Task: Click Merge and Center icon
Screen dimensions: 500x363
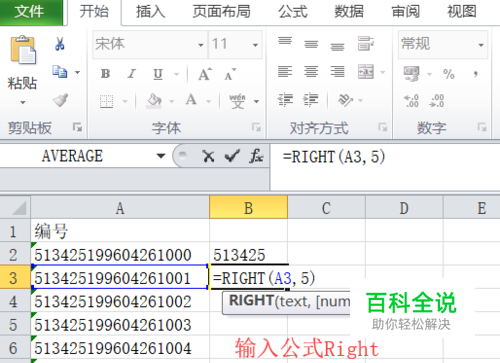Action: point(366,72)
